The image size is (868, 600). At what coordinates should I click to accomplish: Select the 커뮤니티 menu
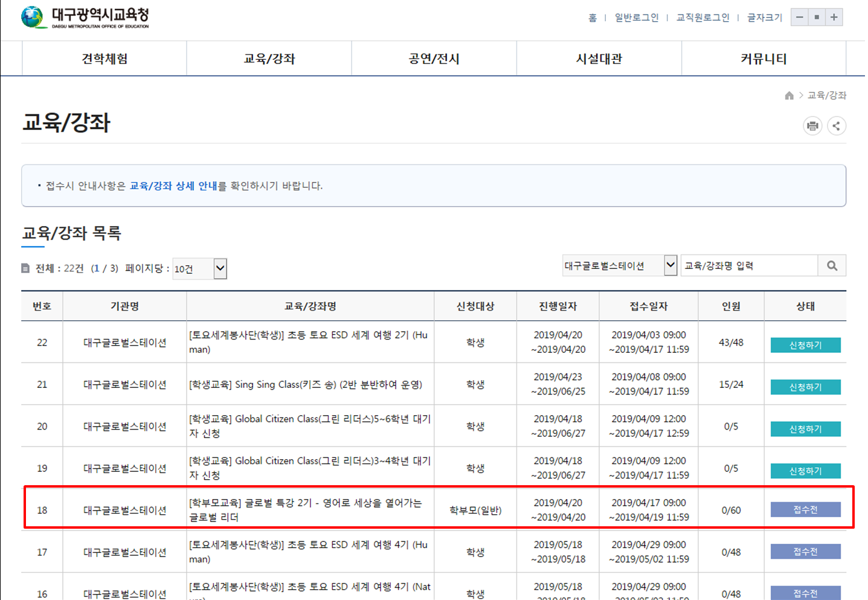point(764,59)
